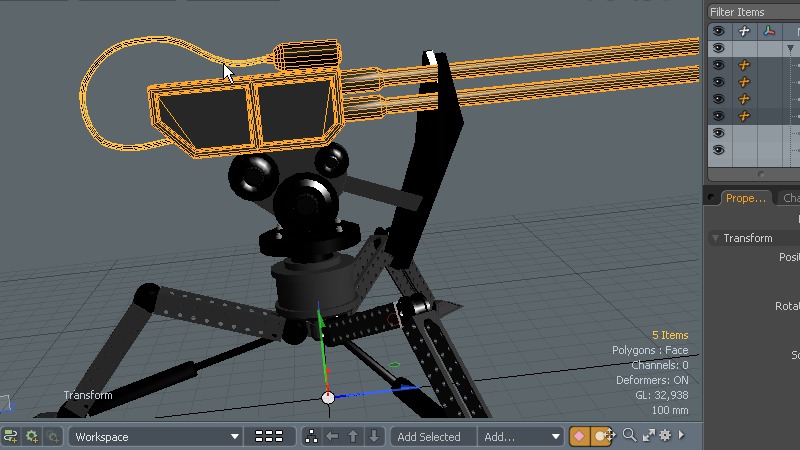Click the fourth orange plus icon in the item list
This screenshot has height=450, width=800.
click(744, 116)
